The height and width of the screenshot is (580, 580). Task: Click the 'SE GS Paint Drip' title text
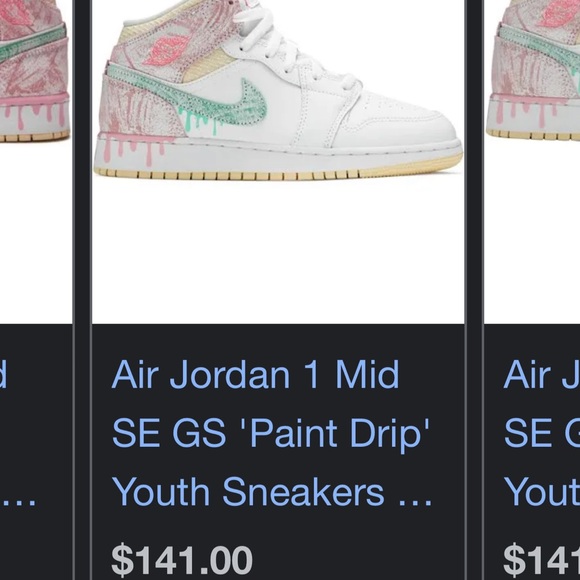pos(270,433)
